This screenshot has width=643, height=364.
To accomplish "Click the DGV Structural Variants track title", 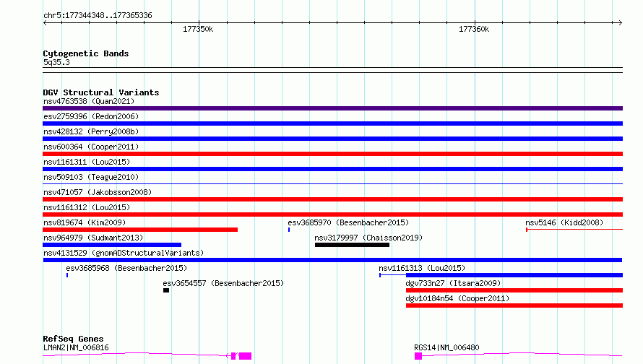I will [101, 92].
